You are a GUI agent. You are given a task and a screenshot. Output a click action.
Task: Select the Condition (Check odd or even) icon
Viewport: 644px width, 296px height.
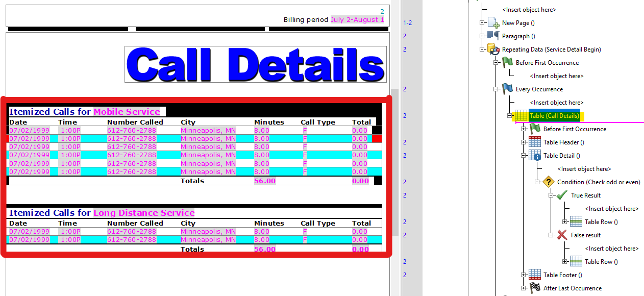548,182
